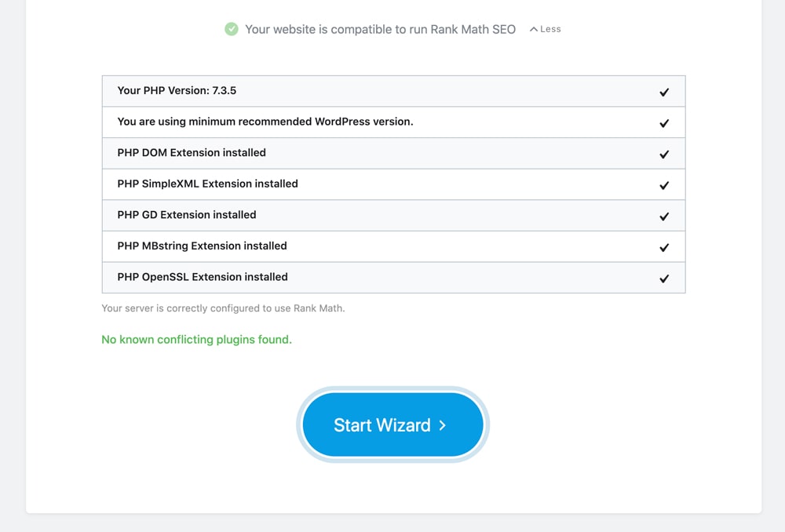
Task: Click the PHP MBstring Extension installed label
Action: pyautogui.click(x=201, y=246)
